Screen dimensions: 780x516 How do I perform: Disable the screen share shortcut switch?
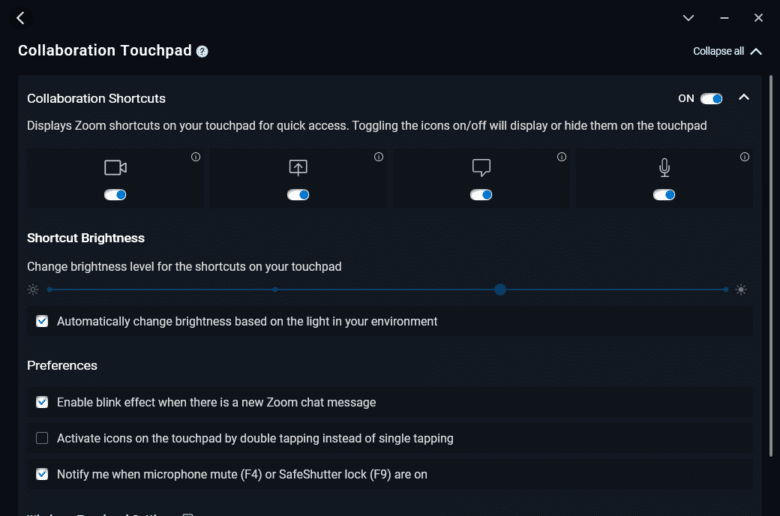click(298, 195)
